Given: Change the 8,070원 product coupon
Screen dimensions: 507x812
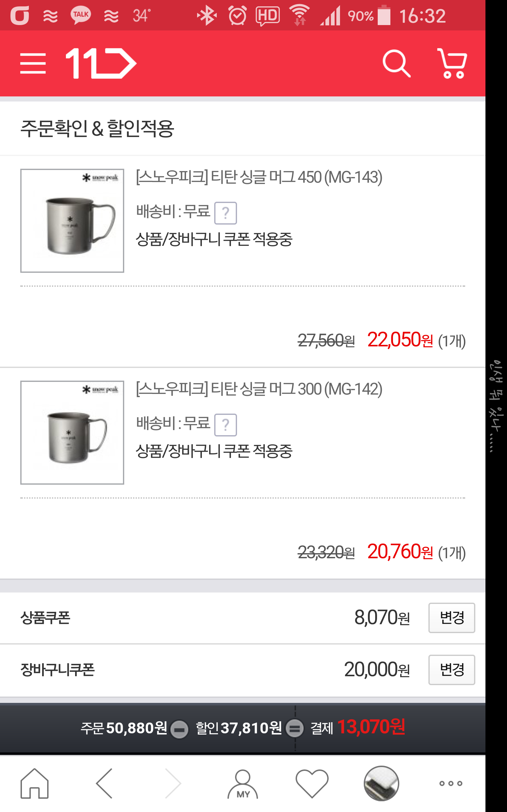Looking at the screenshot, I should pyautogui.click(x=451, y=618).
